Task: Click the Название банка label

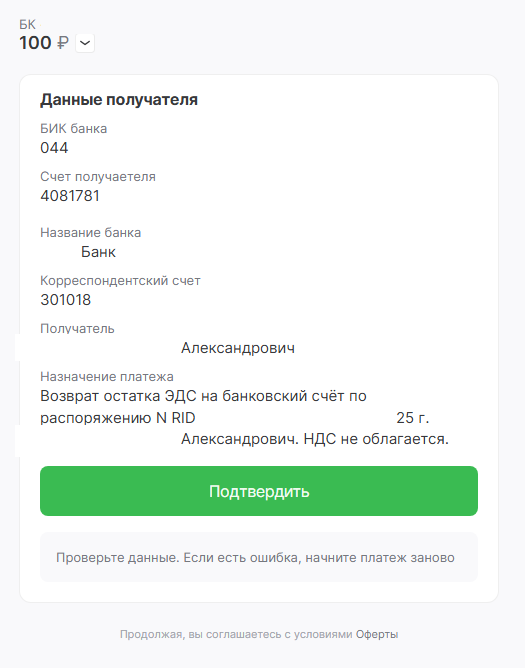Action: click(90, 233)
